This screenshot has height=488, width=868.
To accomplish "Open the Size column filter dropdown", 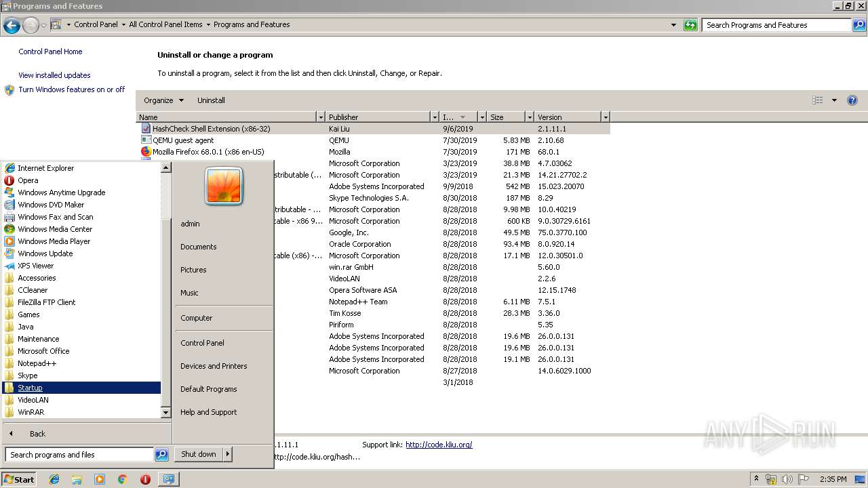I will [x=530, y=117].
